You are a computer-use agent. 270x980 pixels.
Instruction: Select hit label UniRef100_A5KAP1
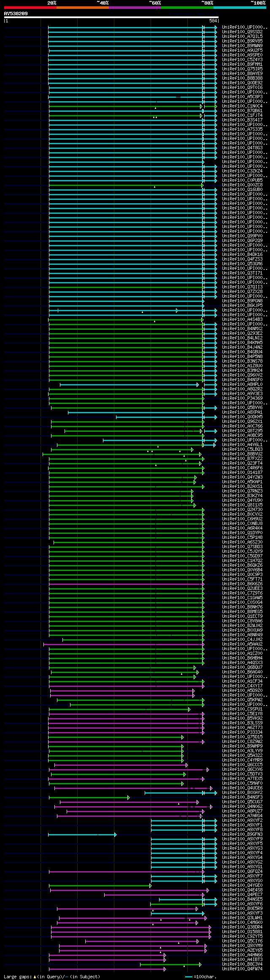click(242, 482)
